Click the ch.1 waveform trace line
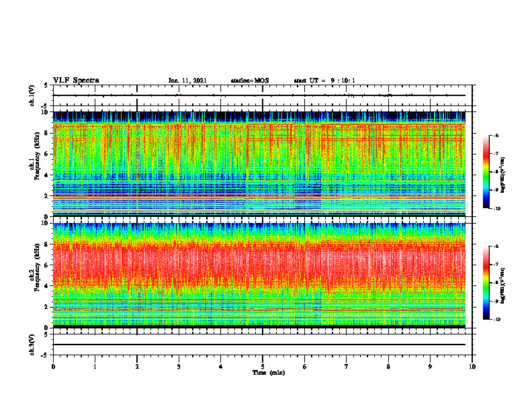 [259, 95]
